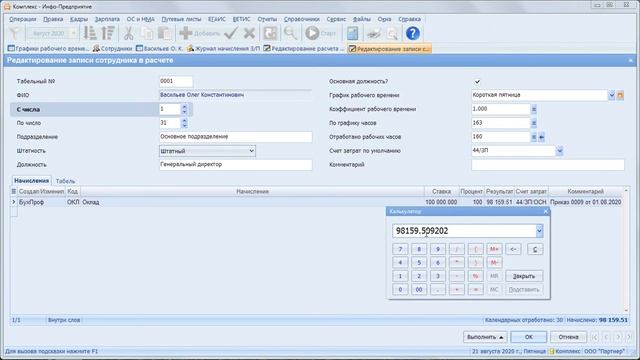
Task: Click the scissors Cut icon in toolbar
Action: tap(128, 33)
